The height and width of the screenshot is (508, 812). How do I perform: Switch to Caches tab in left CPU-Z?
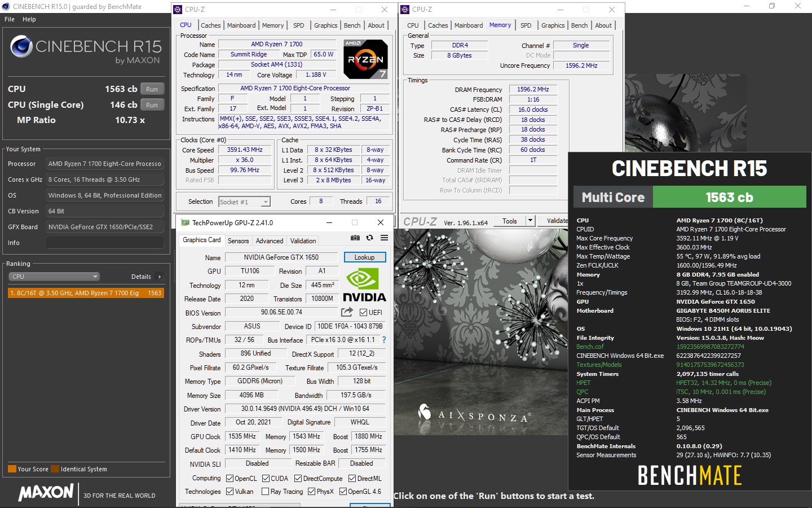(210, 25)
